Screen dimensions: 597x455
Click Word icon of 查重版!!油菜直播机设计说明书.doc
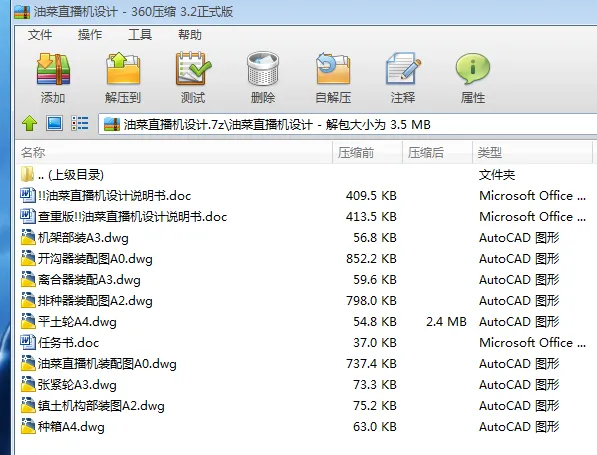coord(28,216)
